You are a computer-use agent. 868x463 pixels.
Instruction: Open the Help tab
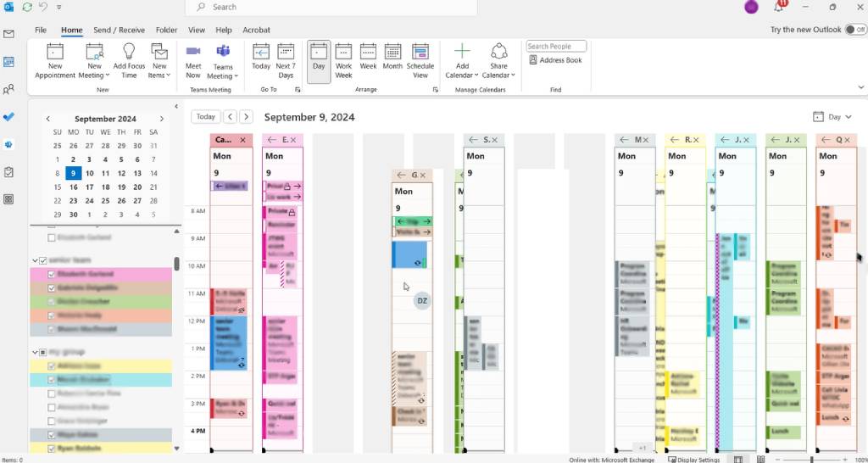pyautogui.click(x=224, y=30)
